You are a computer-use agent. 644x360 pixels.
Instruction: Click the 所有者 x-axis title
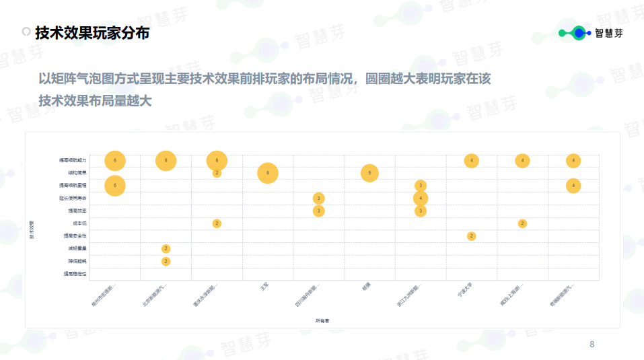tap(322, 320)
